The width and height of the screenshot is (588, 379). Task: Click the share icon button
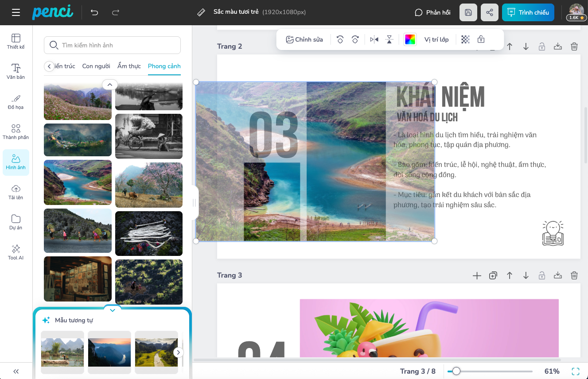click(490, 12)
